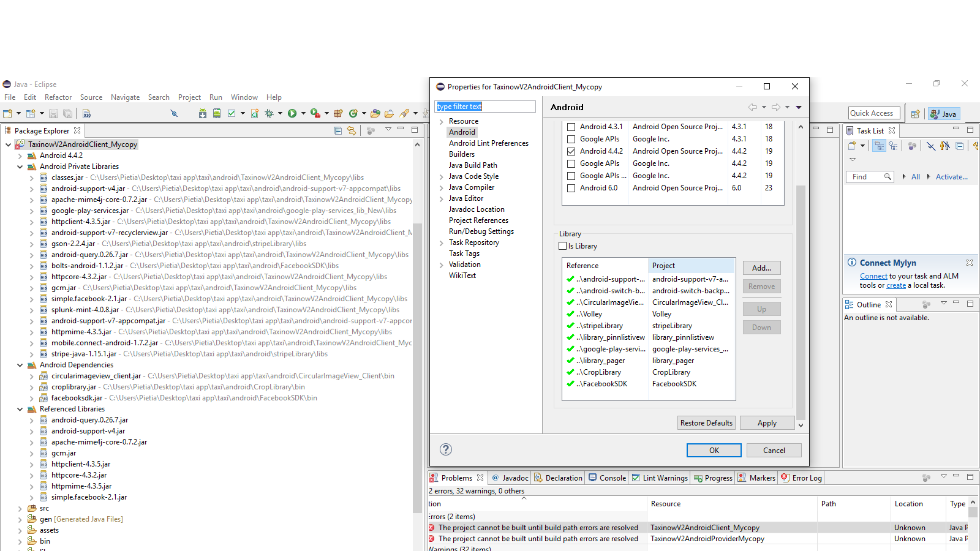Expand the Java Code Style node

coord(441,177)
